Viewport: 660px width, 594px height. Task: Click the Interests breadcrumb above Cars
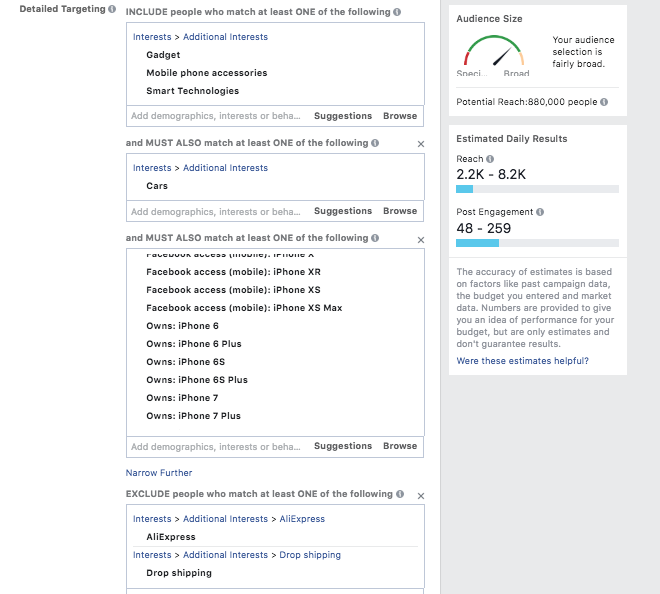(x=152, y=168)
